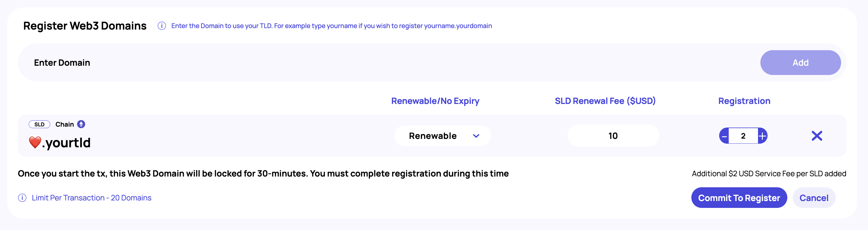The width and height of the screenshot is (868, 230).
Task: Click the Ethereum chain icon
Action: pyautogui.click(x=81, y=124)
